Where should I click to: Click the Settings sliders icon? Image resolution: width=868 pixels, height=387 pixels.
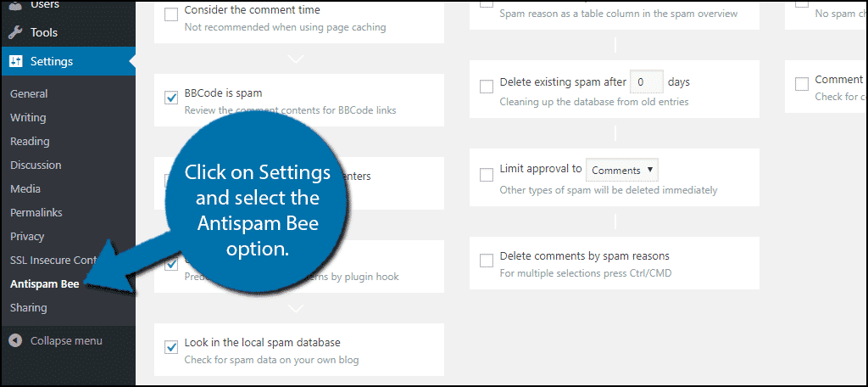[x=15, y=61]
